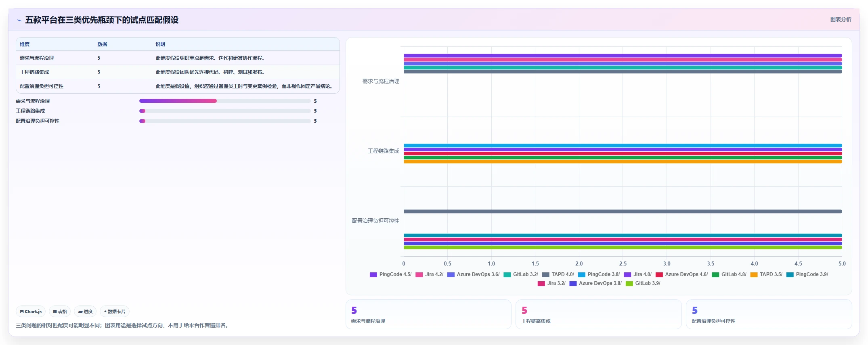Image resolution: width=868 pixels, height=345 pixels.
Task: Click the light blue PingCode bar in 工程链路集成 group
Action: pos(623,146)
